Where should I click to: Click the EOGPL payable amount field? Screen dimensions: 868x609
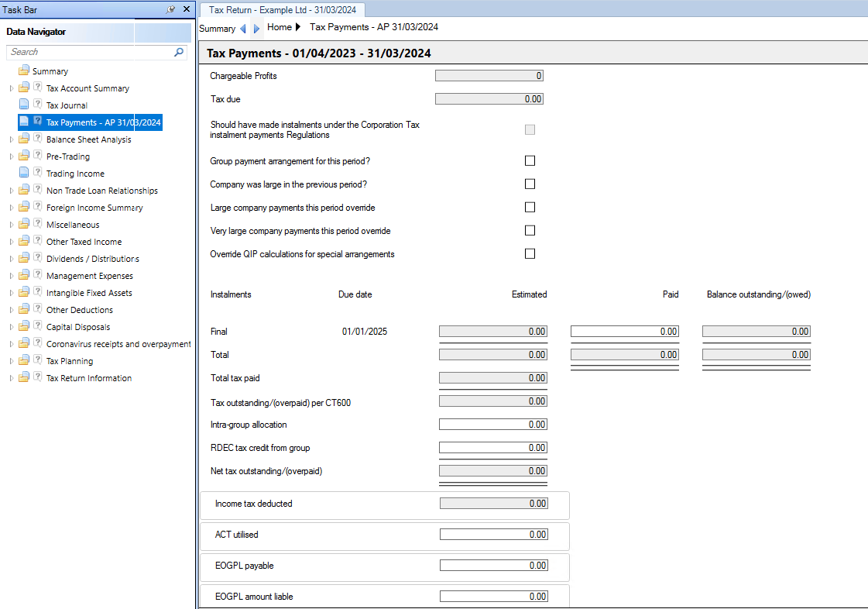click(494, 565)
